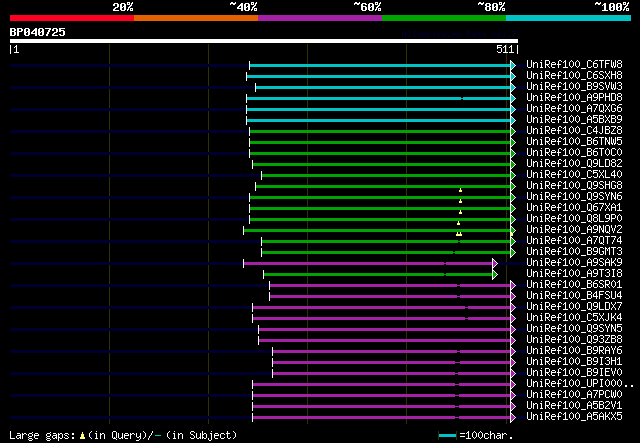640x443 pixels.
Task: Click the cyan arrowhead ending C6SXH8 bar
Action: tap(513, 76)
